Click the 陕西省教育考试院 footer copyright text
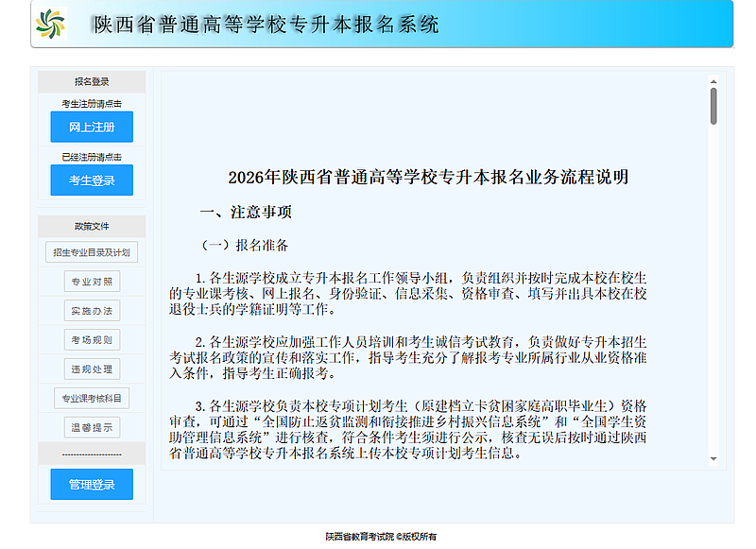The height and width of the screenshot is (549, 756). coord(381,536)
